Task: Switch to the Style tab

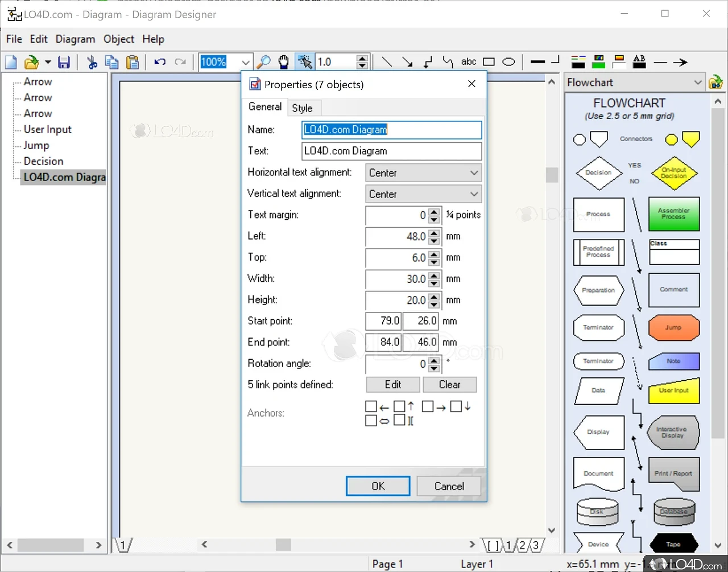Action: pyautogui.click(x=303, y=108)
